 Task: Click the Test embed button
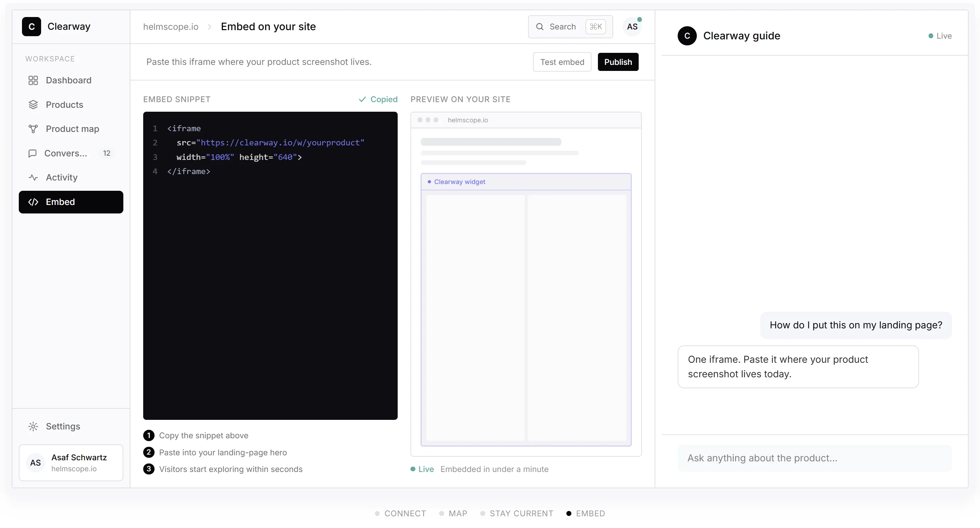point(562,62)
